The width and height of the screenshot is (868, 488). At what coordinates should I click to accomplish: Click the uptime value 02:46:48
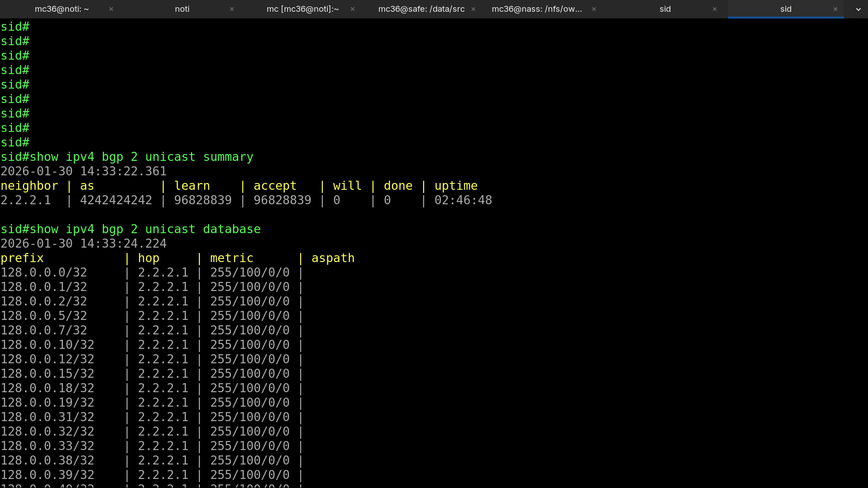(463, 200)
